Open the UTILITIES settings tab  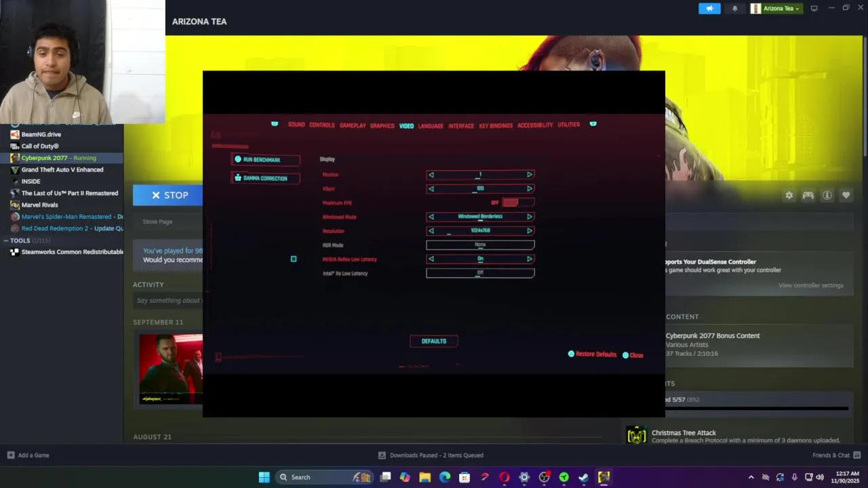(568, 125)
